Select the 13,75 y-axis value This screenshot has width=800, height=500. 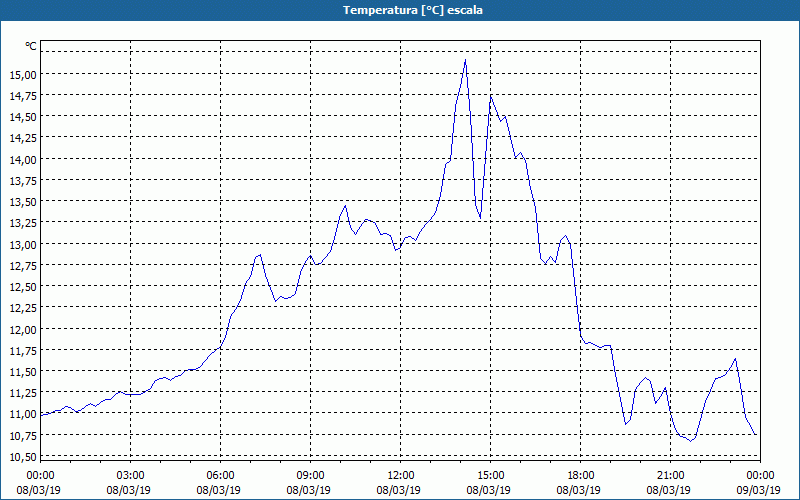tap(22, 181)
